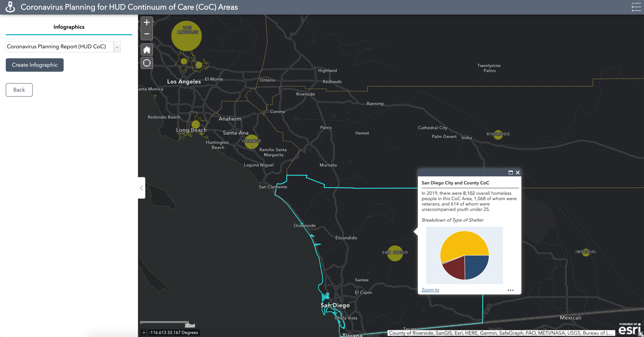This screenshot has width=644, height=337.
Task: Zoom out of the map
Action: pos(147,34)
